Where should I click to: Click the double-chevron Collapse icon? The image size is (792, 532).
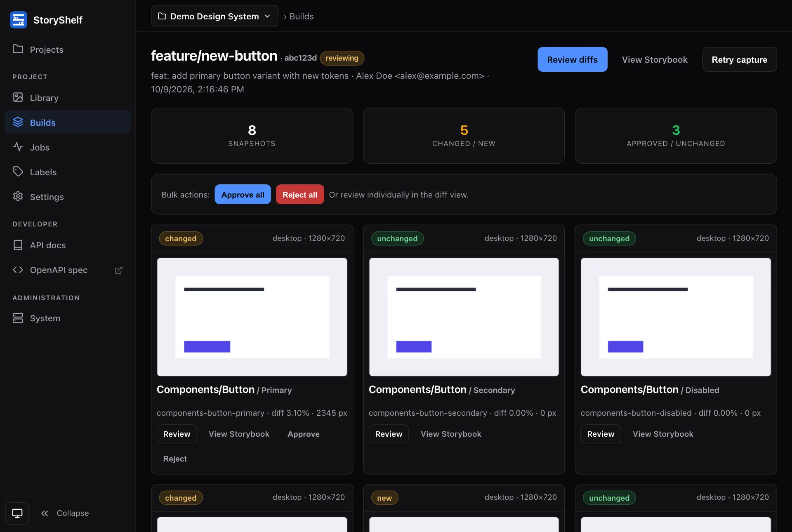click(45, 513)
